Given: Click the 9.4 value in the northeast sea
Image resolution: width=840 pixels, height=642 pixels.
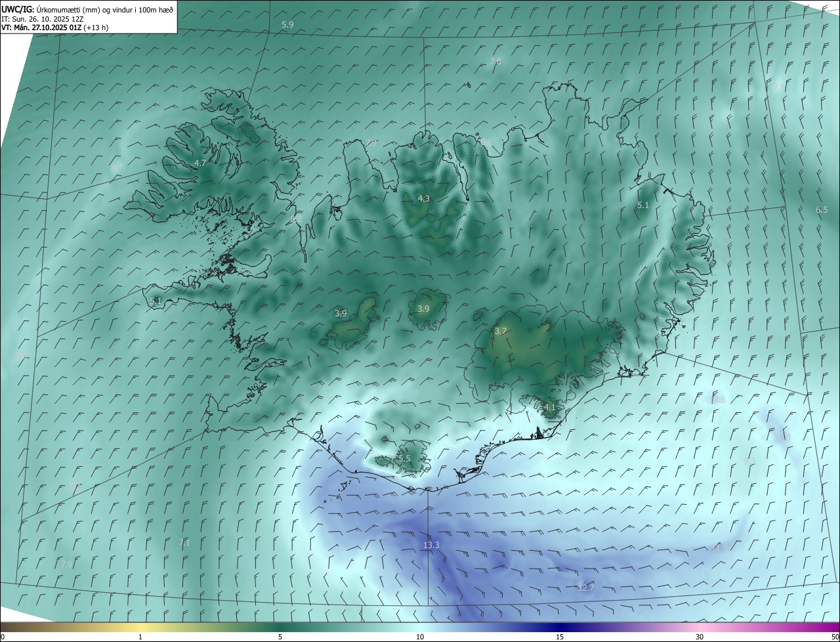Looking at the screenshot, I should (778, 86).
